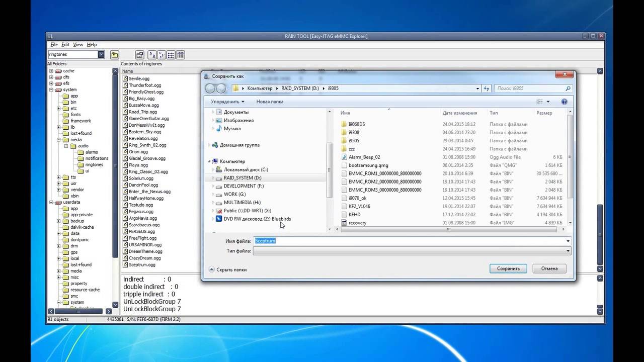Open the Тип файла dropdown
The image size is (644, 362).
[x=412, y=251]
